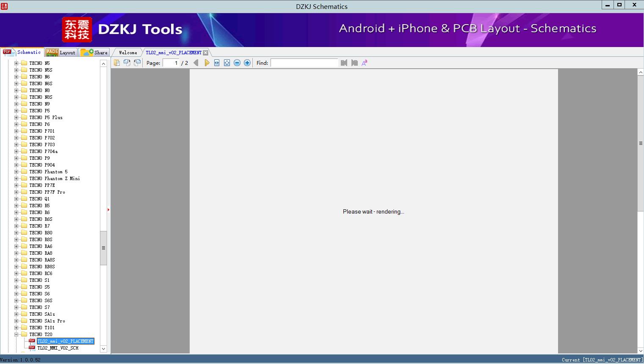
Task: Click the zoom out minus icon
Action: [x=237, y=63]
